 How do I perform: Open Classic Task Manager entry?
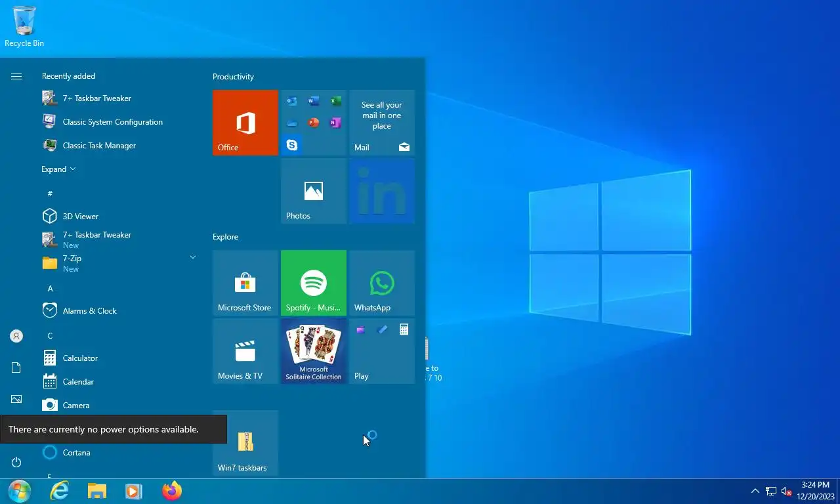118,145
